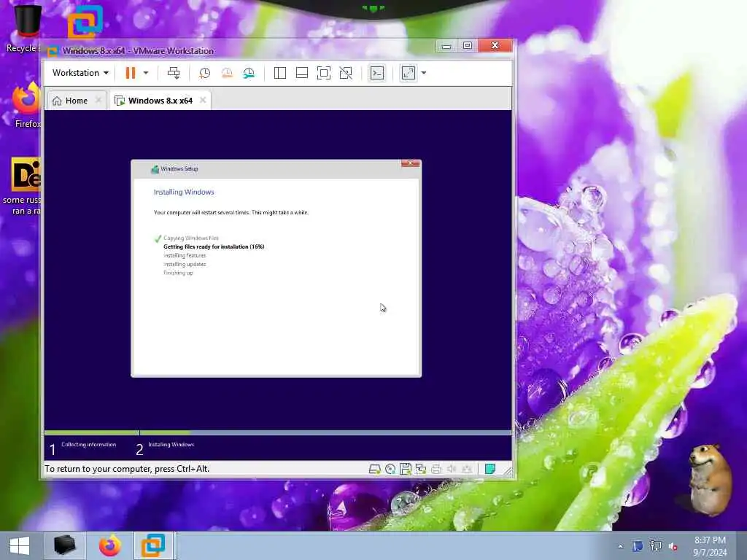This screenshot has width=747, height=560.
Task: Close the VMware Workstation window
Action: pos(495,46)
